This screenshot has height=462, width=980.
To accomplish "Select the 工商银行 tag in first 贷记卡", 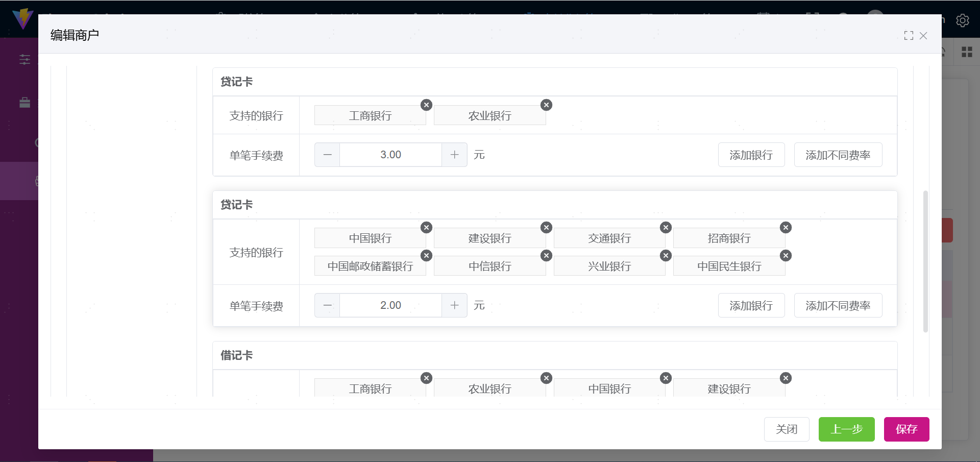I will (370, 115).
